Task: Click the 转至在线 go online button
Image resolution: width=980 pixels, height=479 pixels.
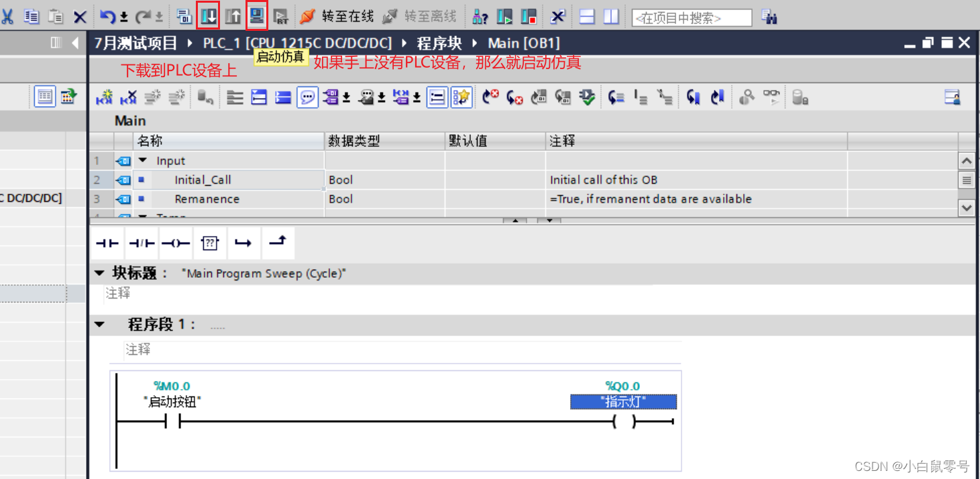Action: [337, 17]
